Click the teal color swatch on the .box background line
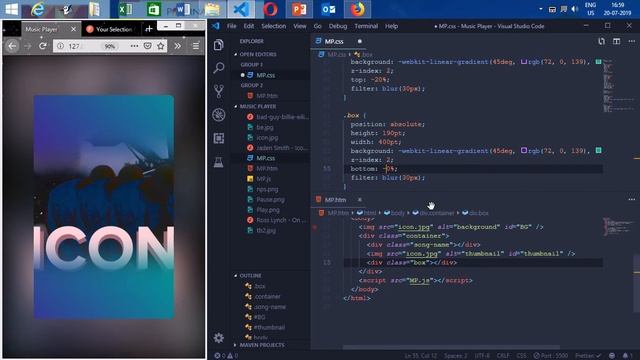The height and width of the screenshot is (360, 640). coord(598,151)
